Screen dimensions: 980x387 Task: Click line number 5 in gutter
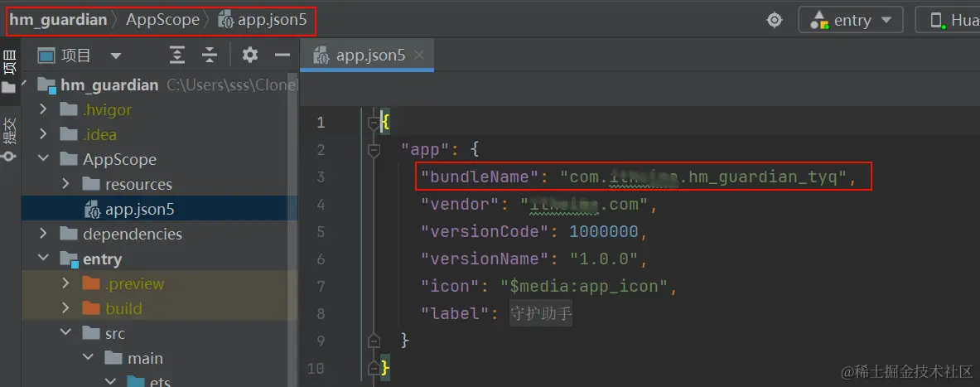coord(321,232)
